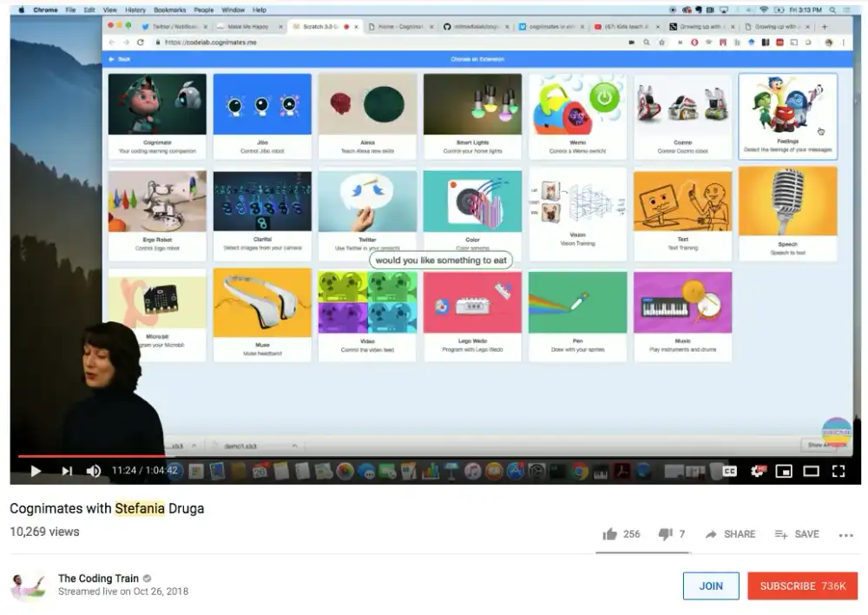Image resolution: width=868 pixels, height=615 pixels.
Task: Share the video
Action: (x=730, y=534)
